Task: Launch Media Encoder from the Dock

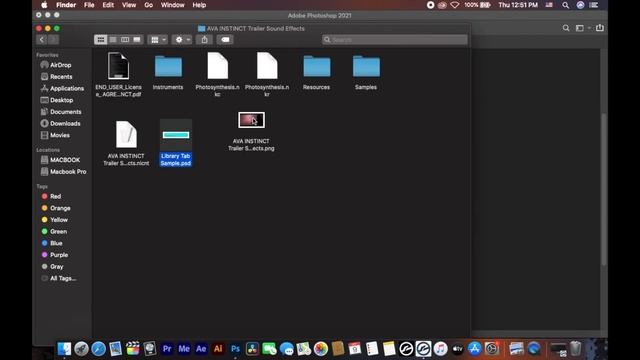Action: click(x=184, y=349)
